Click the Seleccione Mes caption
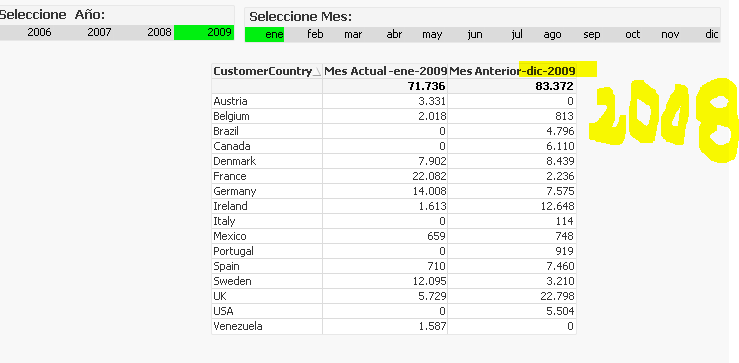Screen dimensions: 739x363 (x=301, y=17)
